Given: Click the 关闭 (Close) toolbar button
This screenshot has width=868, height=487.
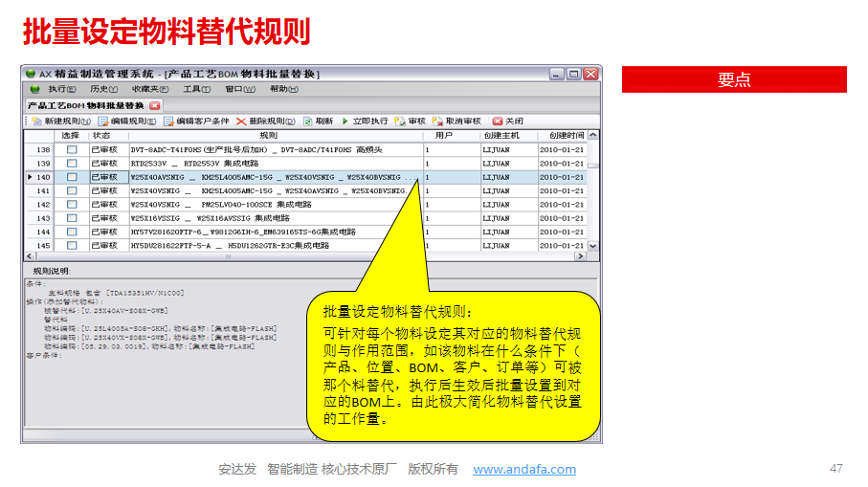Looking at the screenshot, I should point(498,122).
